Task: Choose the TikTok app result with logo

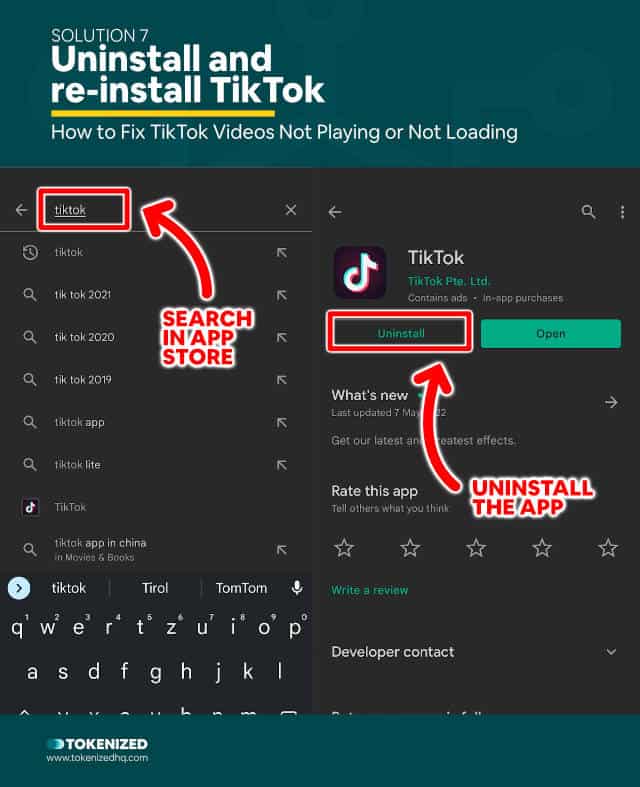Action: [156, 507]
